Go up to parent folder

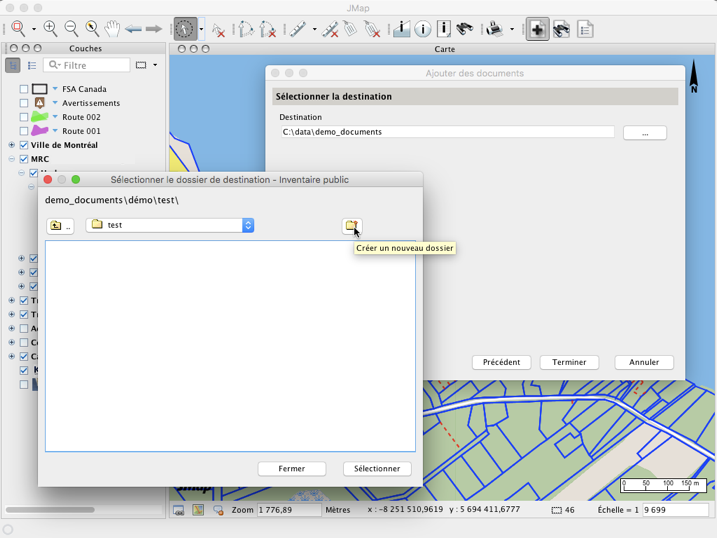click(x=60, y=226)
